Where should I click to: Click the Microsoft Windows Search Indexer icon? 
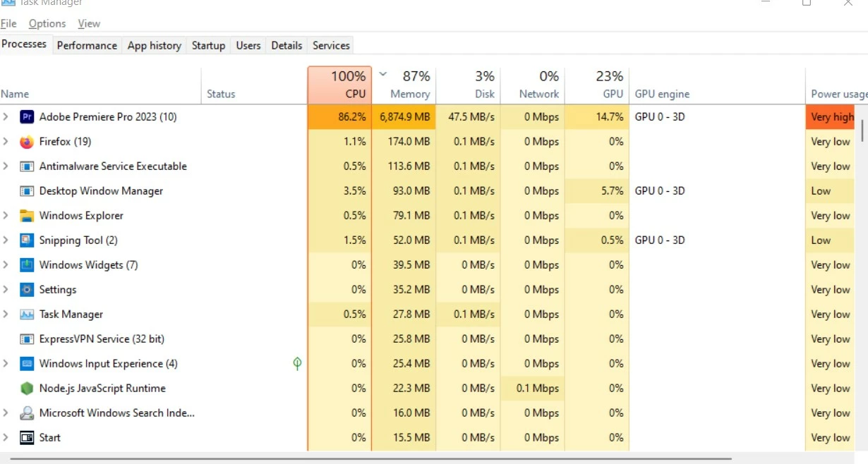pyautogui.click(x=27, y=413)
